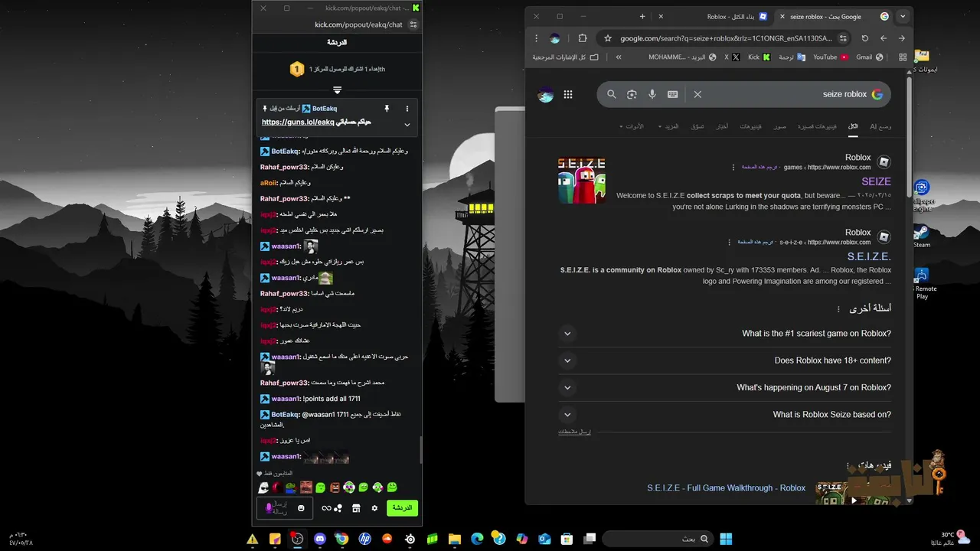This screenshot has width=980, height=551.
Task: Open the YouTube bookmark
Action: click(831, 57)
